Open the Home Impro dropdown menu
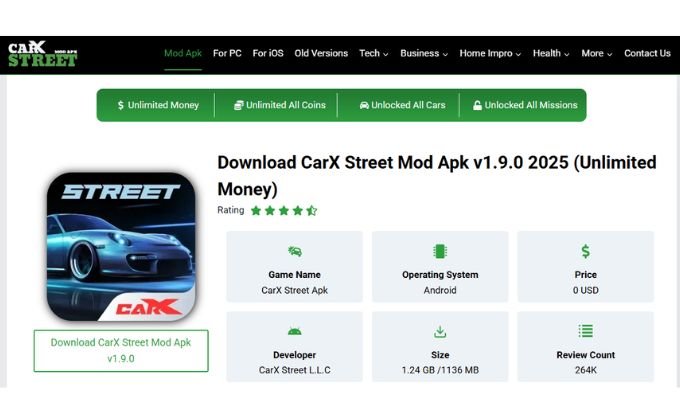The height and width of the screenshot is (409, 680). coord(490,54)
